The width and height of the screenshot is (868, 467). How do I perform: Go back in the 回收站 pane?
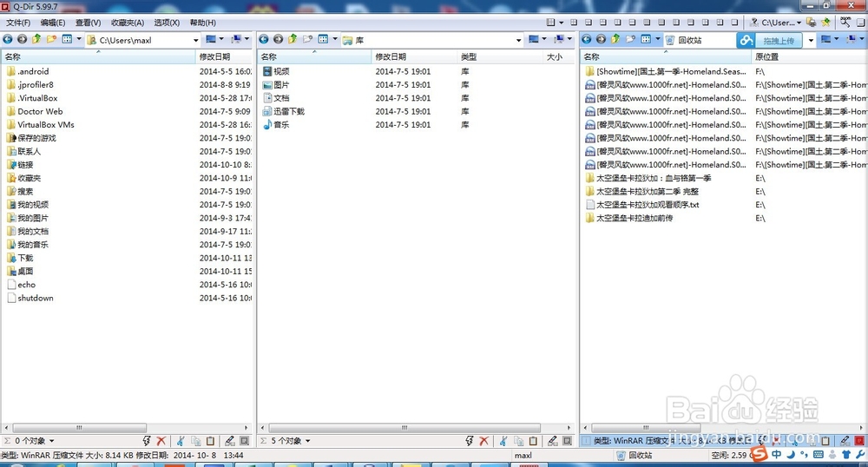click(586, 39)
